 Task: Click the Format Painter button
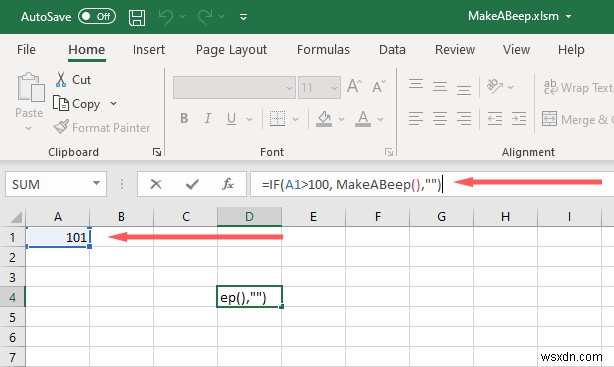102,128
